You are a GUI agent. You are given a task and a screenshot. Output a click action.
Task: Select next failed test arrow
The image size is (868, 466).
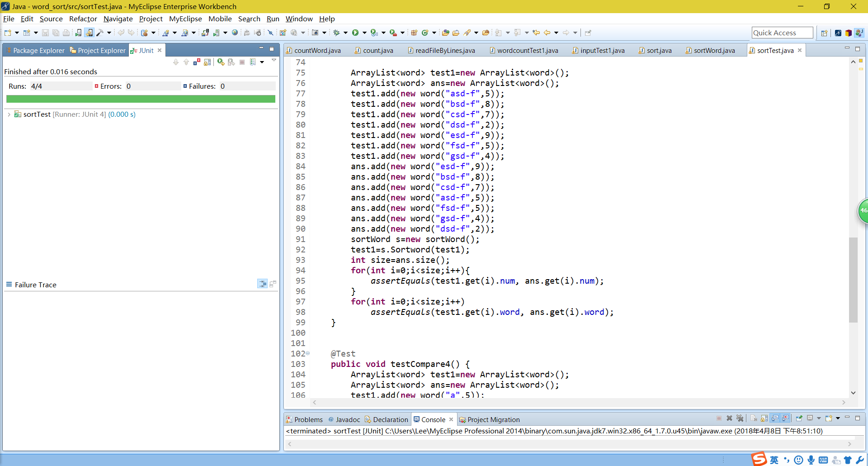tap(176, 62)
